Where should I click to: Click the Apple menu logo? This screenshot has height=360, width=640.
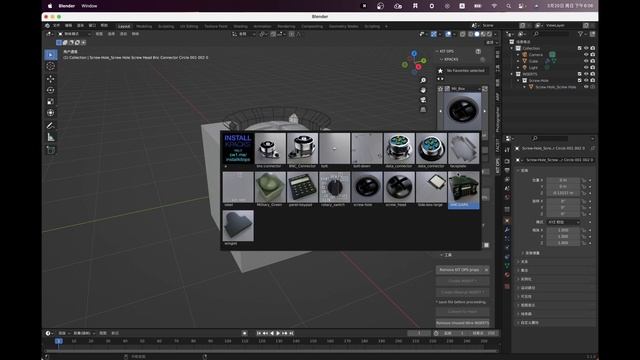50,6
